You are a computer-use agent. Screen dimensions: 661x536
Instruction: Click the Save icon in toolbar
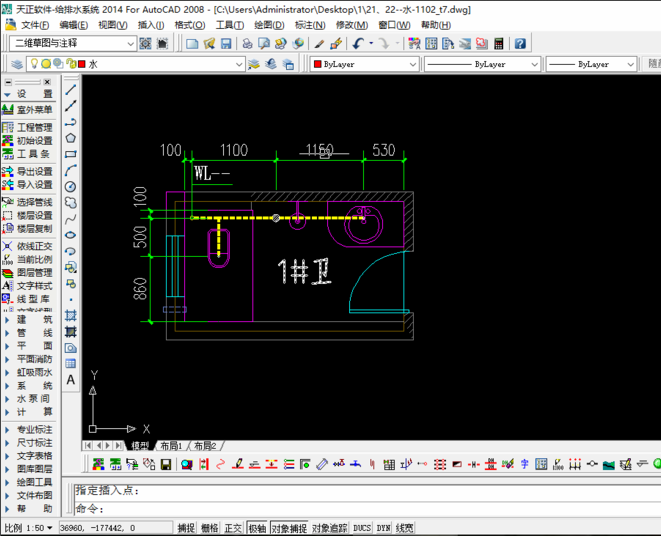(226, 43)
